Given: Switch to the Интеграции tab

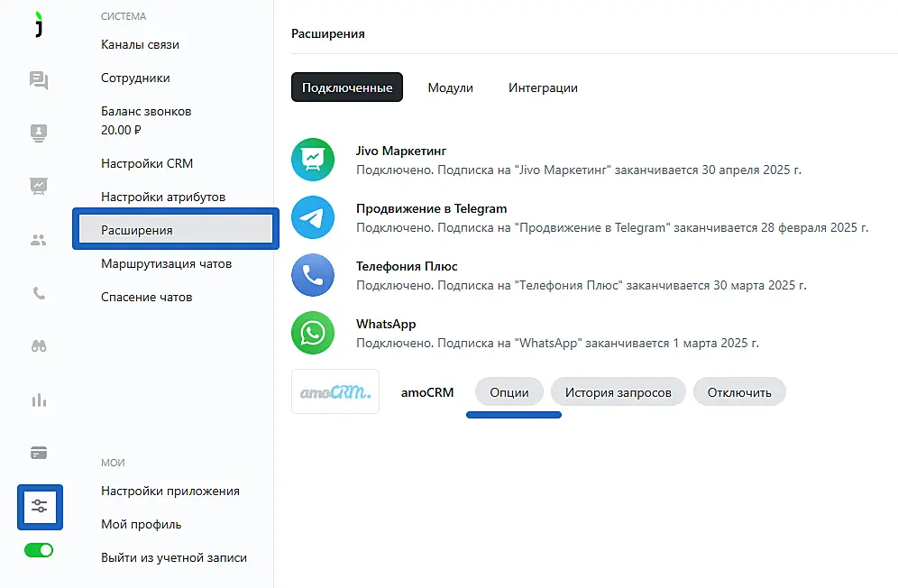Looking at the screenshot, I should (543, 87).
